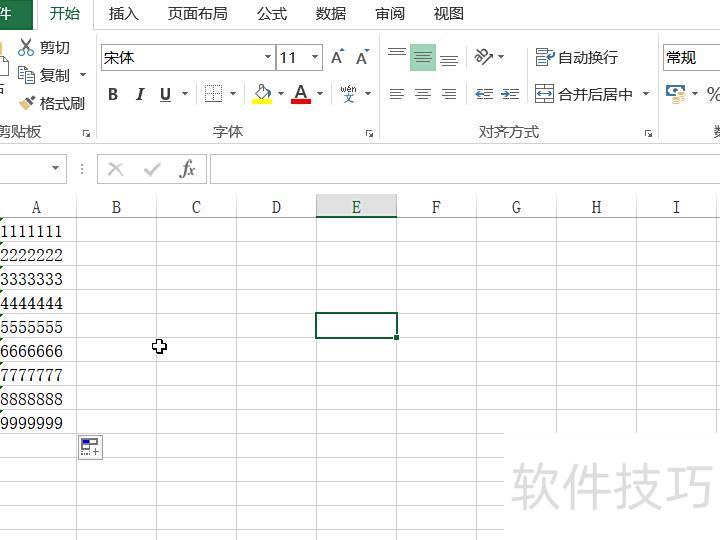720x540 pixels.
Task: Toggle Underline formatting
Action: pos(165,94)
